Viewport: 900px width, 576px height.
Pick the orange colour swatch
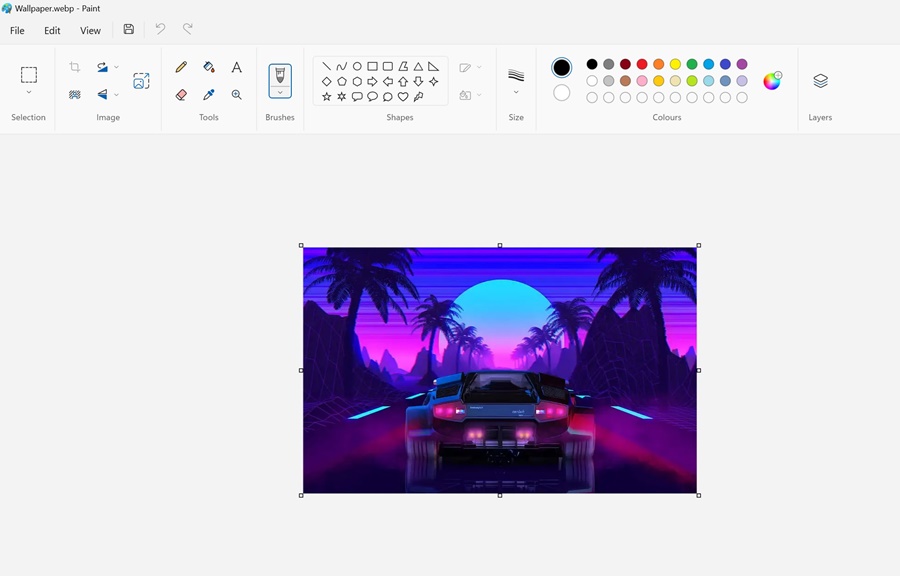pos(658,64)
